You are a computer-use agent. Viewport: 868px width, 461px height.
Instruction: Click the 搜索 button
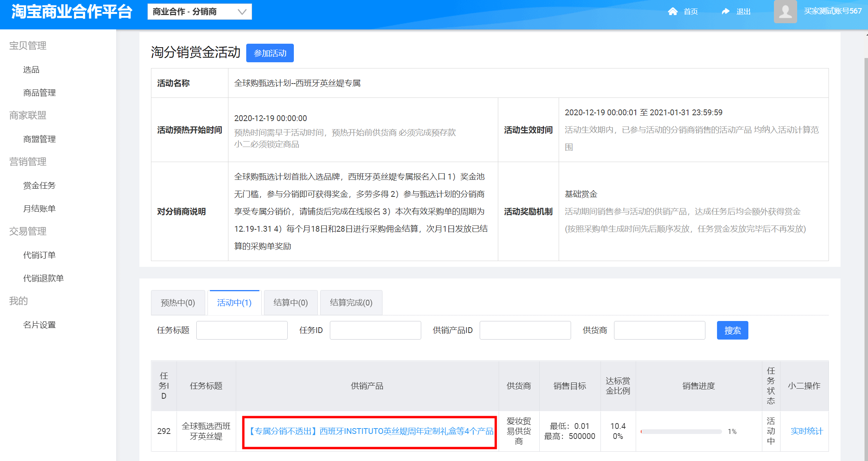[732, 330]
